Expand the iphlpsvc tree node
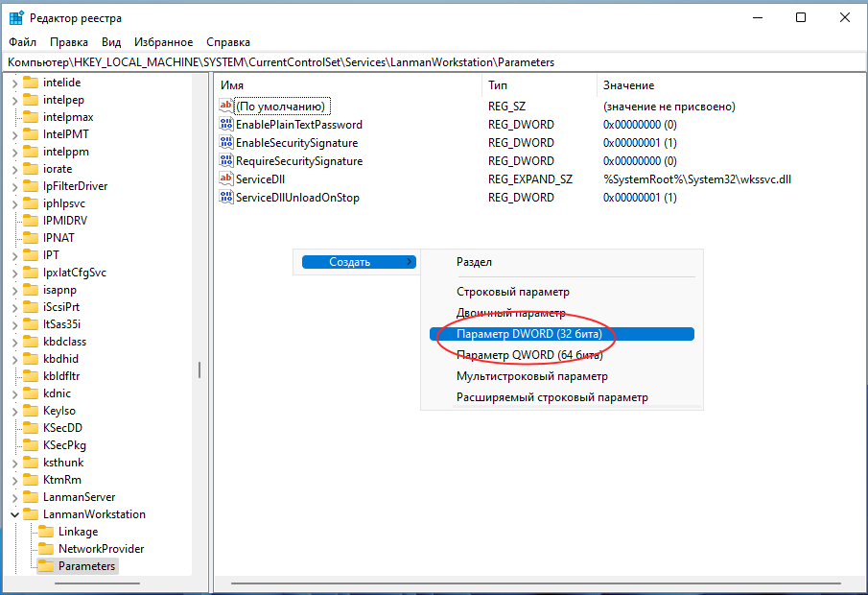This screenshot has width=868, height=595. point(15,203)
